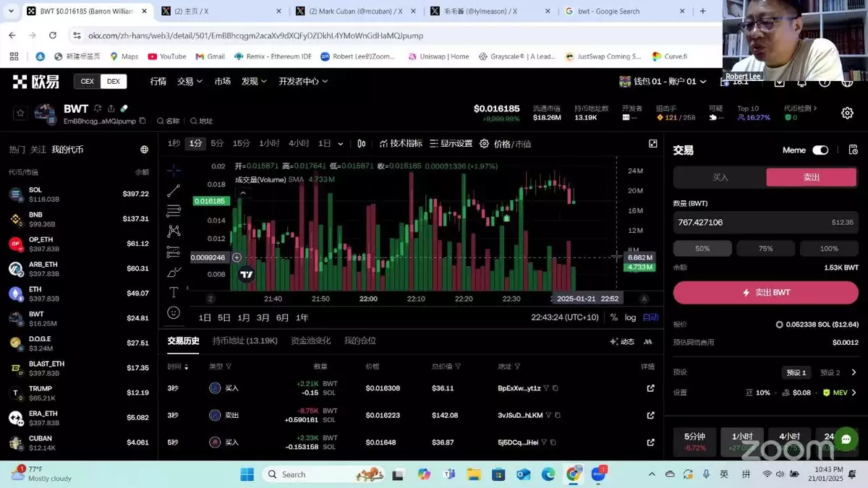The image size is (868, 488).
Task: Select the Hot tokens tab
Action: pyautogui.click(x=17, y=150)
